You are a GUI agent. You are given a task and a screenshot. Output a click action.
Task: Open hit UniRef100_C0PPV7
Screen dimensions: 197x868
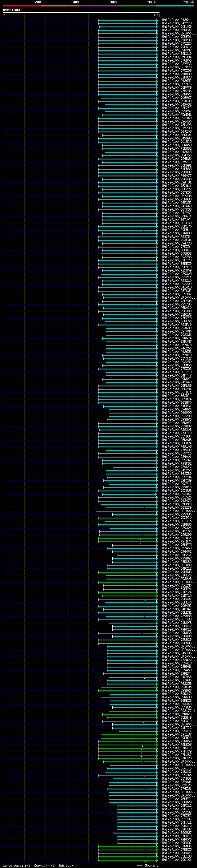pos(177,94)
